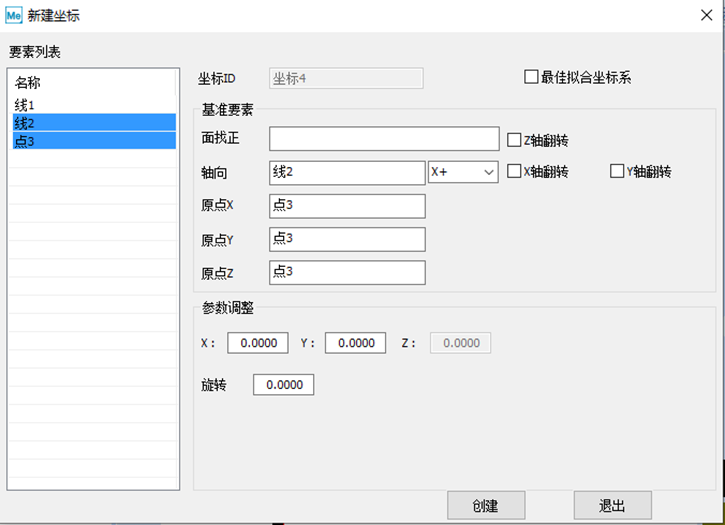Click the X parameter adjustment value box
Image resolution: width=725 pixels, height=525 pixels.
click(x=258, y=343)
